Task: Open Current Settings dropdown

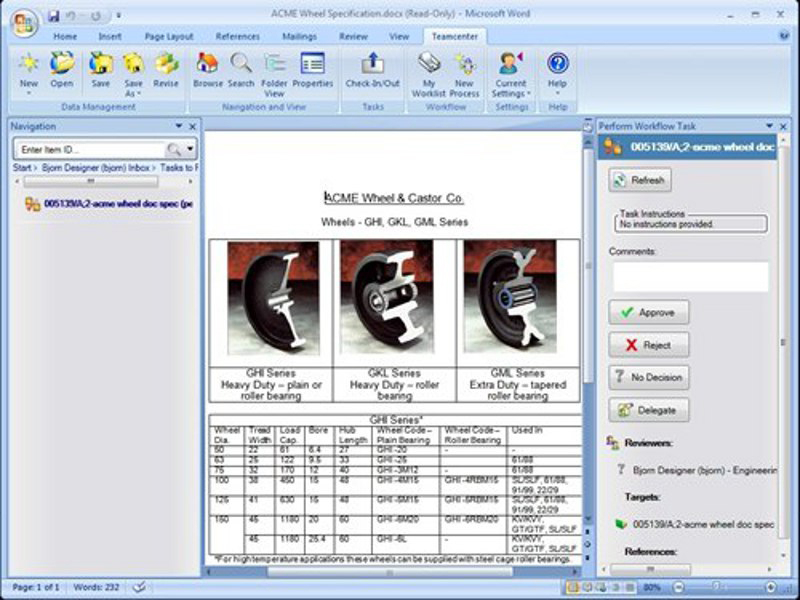Action: [x=511, y=74]
